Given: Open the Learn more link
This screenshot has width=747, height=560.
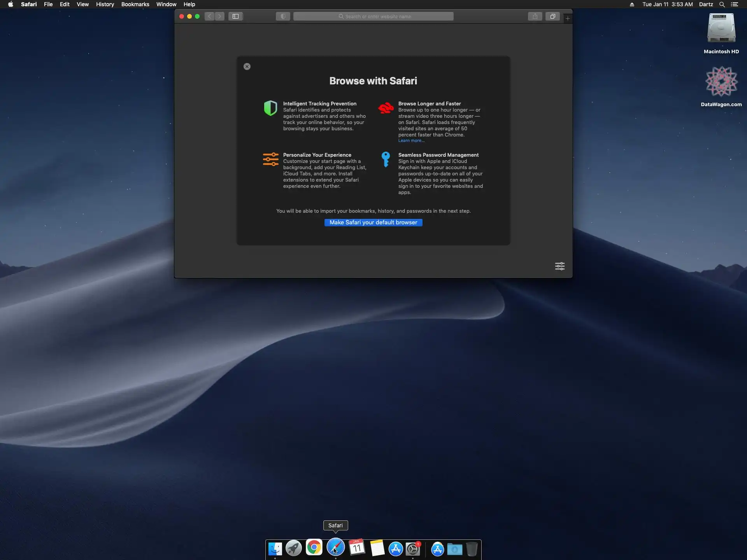Looking at the screenshot, I should coord(411,141).
